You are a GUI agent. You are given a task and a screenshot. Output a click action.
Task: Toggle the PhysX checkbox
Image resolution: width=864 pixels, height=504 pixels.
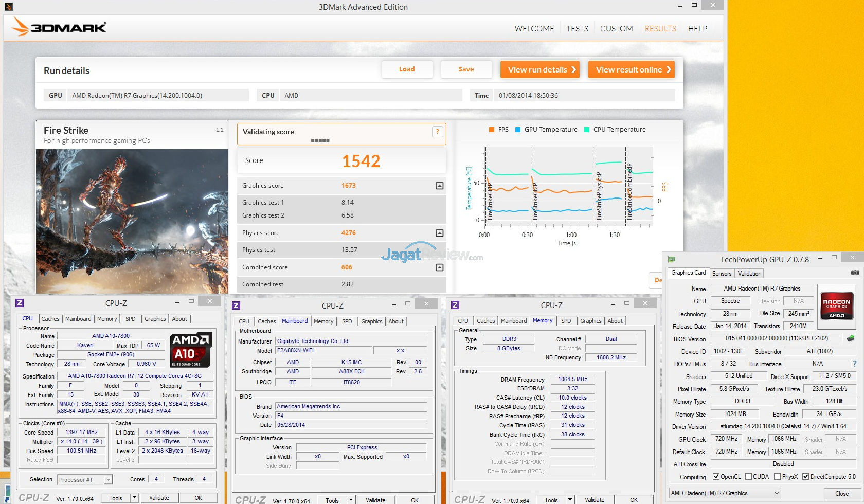click(777, 477)
